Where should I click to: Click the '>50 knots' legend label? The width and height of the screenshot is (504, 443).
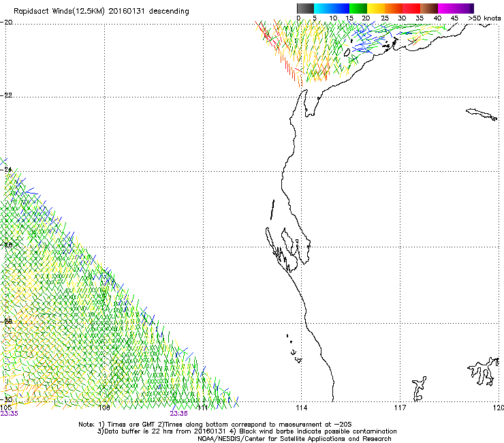pos(484,18)
